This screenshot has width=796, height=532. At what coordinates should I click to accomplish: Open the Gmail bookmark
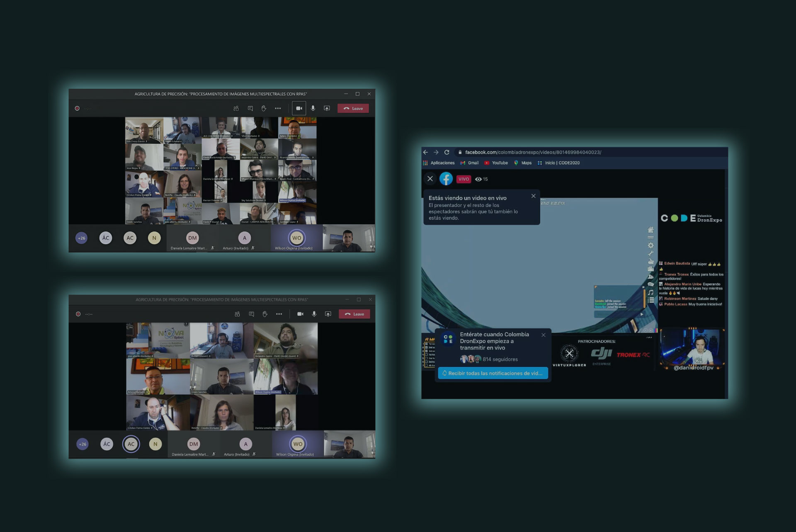pos(469,163)
